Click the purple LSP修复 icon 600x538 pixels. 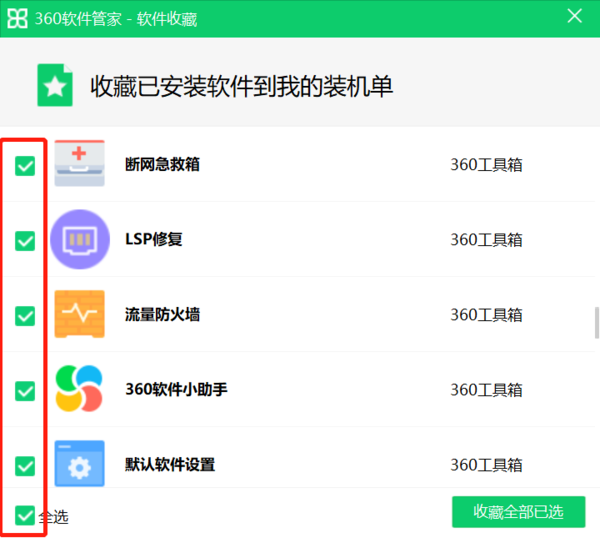pyautogui.click(x=79, y=239)
